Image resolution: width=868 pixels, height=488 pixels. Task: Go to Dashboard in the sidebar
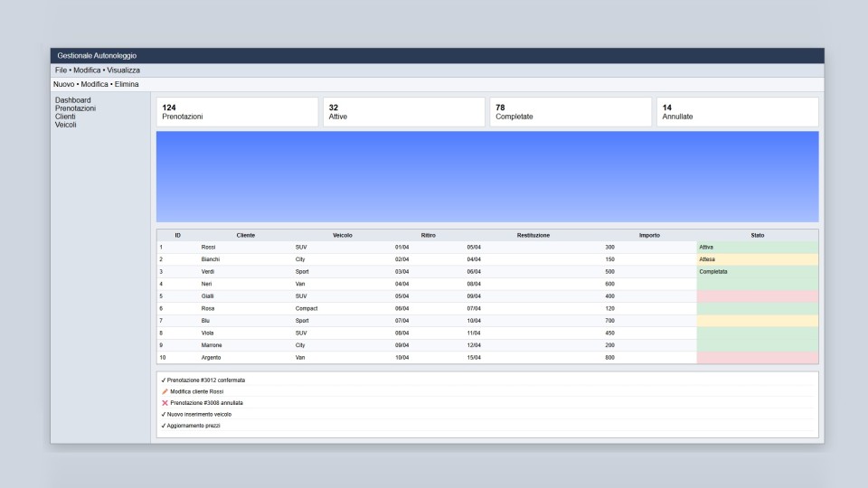pyautogui.click(x=72, y=100)
